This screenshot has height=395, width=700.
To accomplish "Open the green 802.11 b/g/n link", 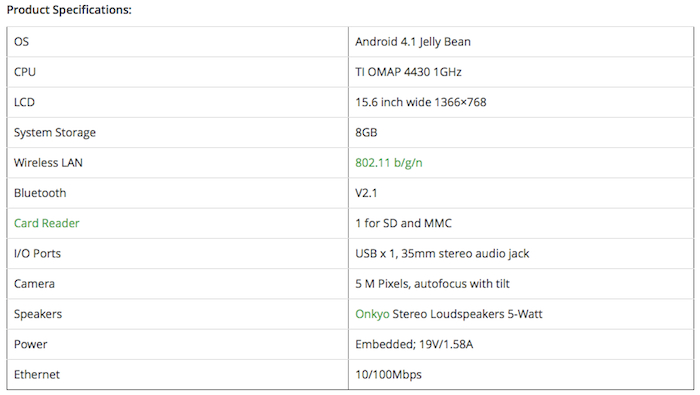I will click(x=388, y=163).
